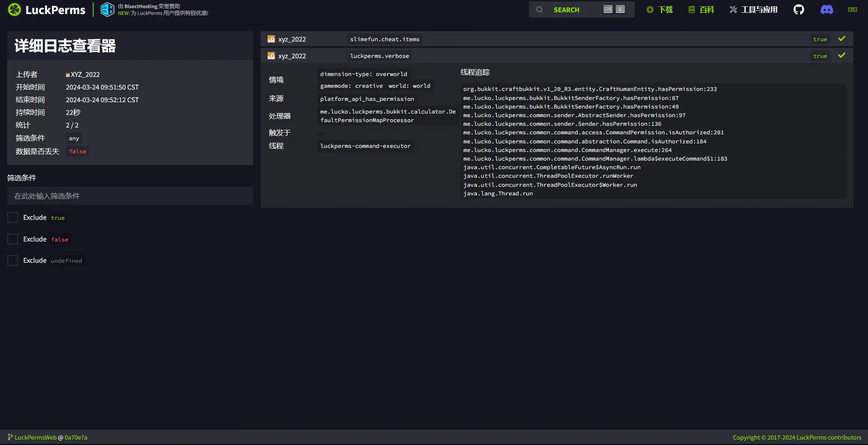Click the LuckPermsWeb footer link
Image resolution: width=868 pixels, height=445 pixels.
pos(35,437)
